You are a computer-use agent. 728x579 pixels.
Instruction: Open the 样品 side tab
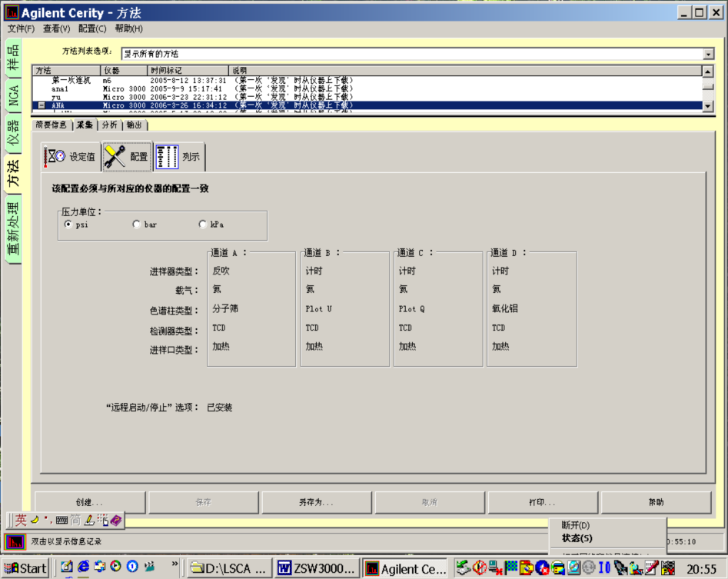tap(13, 58)
